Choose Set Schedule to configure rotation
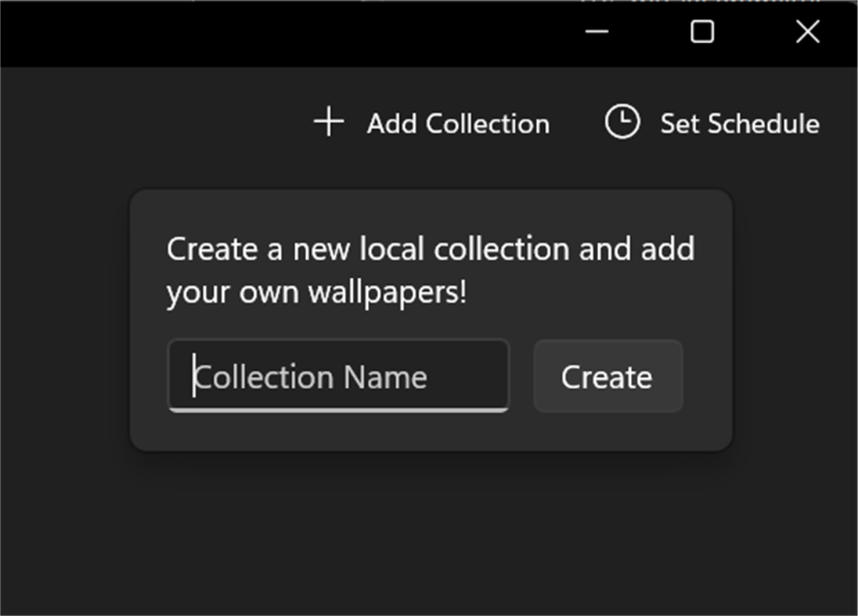 pyautogui.click(x=740, y=124)
